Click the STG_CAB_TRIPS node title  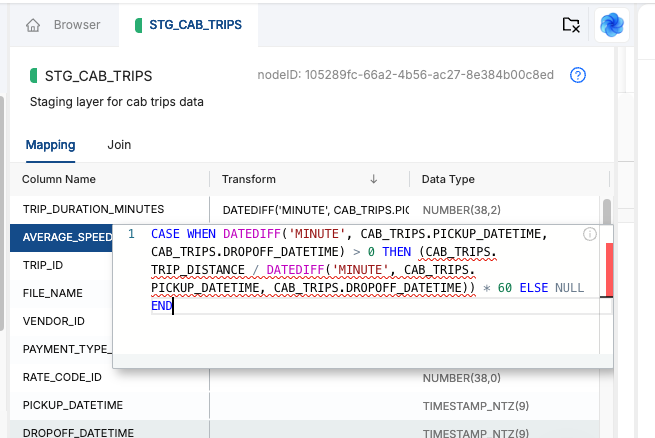click(99, 76)
